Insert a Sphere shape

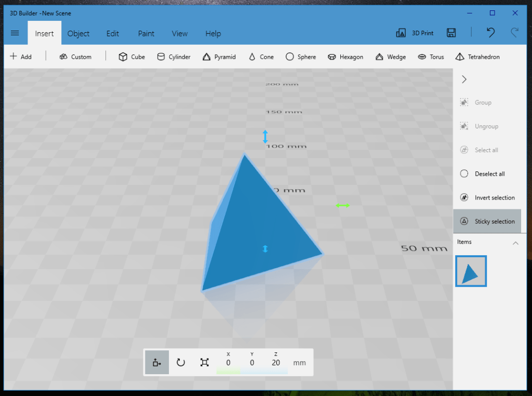point(301,57)
